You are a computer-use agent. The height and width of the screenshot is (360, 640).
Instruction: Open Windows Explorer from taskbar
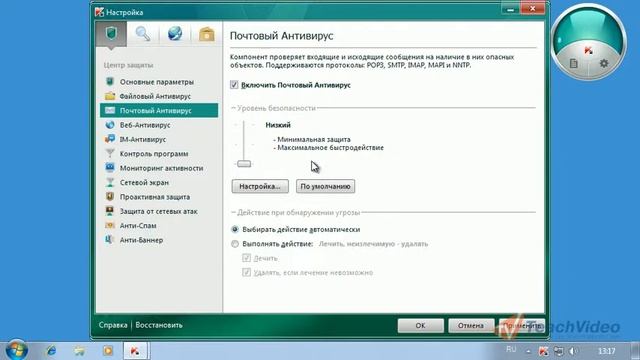pos(80,350)
